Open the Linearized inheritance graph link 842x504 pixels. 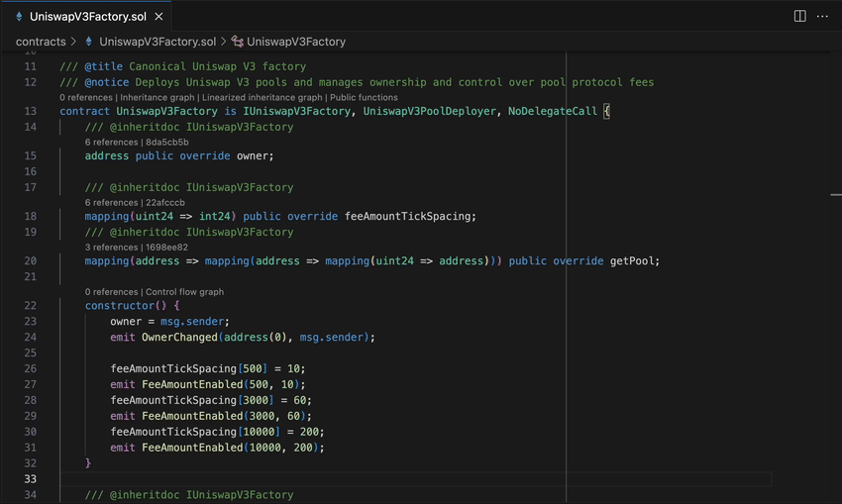(x=262, y=98)
